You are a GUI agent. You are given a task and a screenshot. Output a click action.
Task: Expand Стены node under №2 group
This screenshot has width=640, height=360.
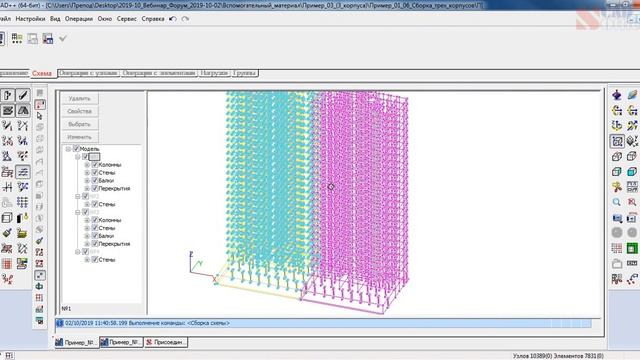click(x=87, y=204)
